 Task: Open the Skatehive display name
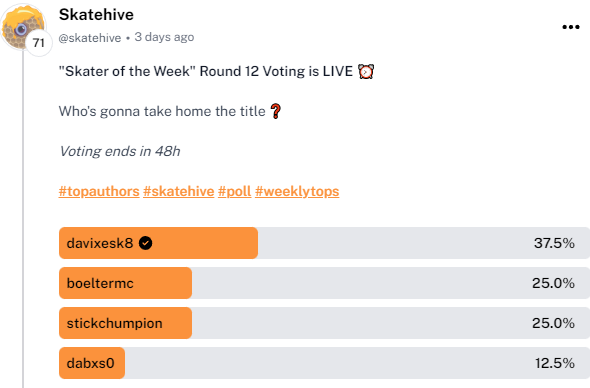(x=96, y=15)
